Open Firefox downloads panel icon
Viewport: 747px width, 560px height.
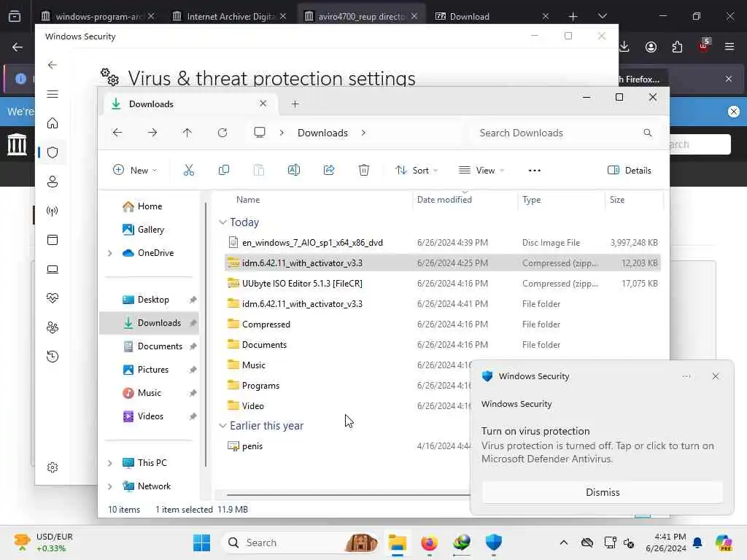[624, 47]
